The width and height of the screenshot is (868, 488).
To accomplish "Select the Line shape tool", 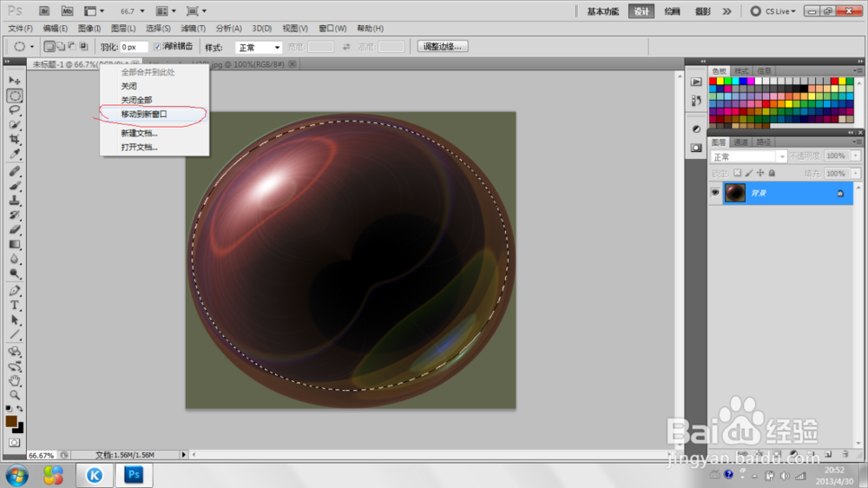I will [x=15, y=334].
